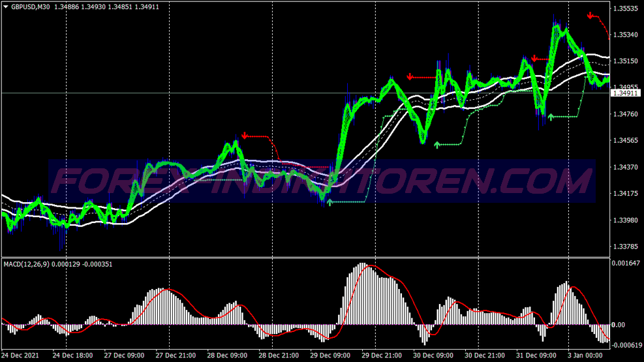Viewport: 644px width, 362px height.
Task: Click the 29 Dec 21:00 time label
Action: click(382, 355)
